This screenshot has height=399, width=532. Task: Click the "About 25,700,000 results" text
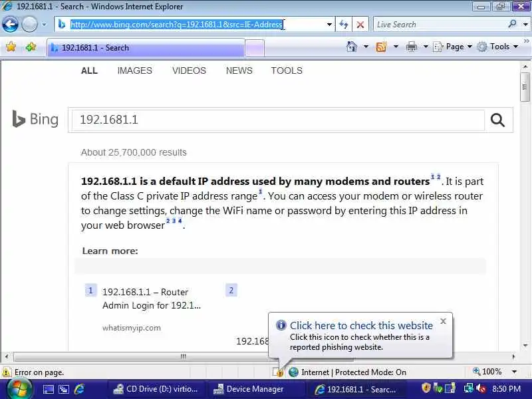(x=134, y=152)
